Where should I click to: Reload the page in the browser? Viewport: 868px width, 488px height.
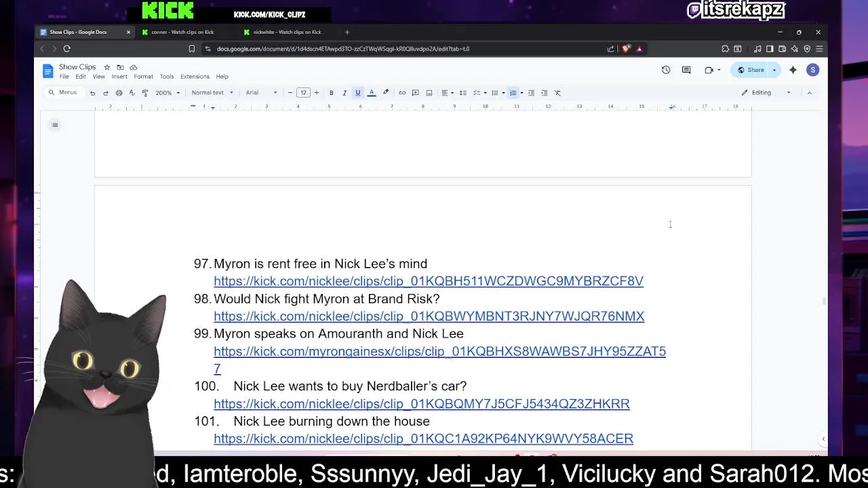66,49
